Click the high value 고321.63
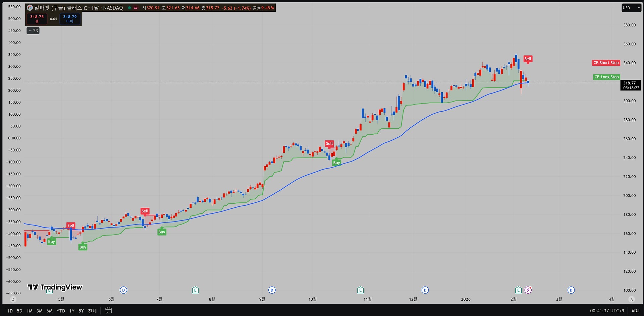This screenshot has width=644, height=316. click(171, 8)
